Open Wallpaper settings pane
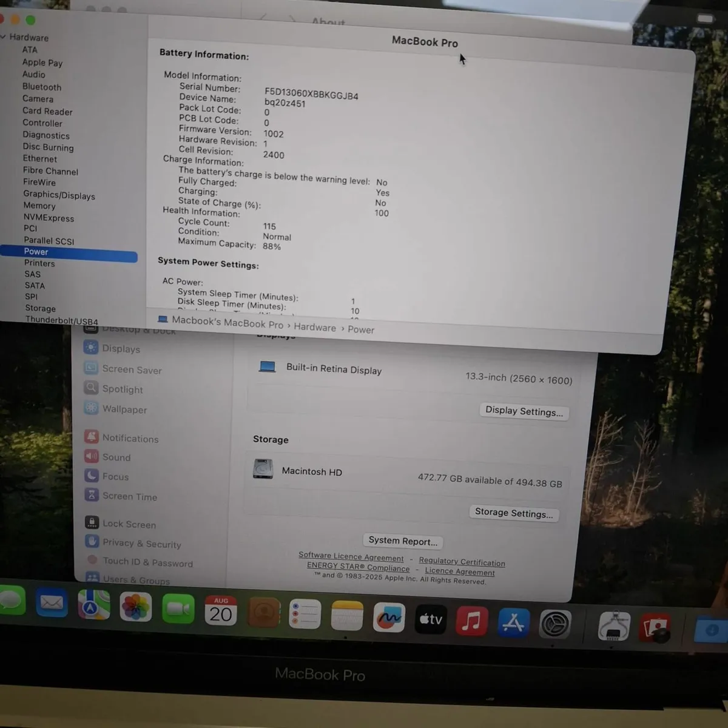728x728 pixels. pos(116,409)
